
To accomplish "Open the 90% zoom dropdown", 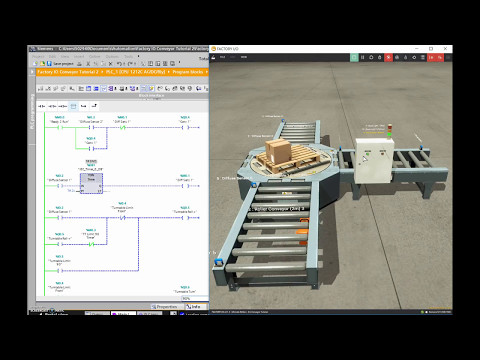I will point(195,298).
